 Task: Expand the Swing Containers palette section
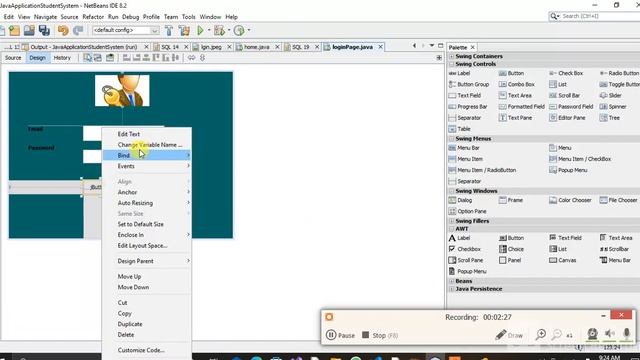[x=452, y=56]
